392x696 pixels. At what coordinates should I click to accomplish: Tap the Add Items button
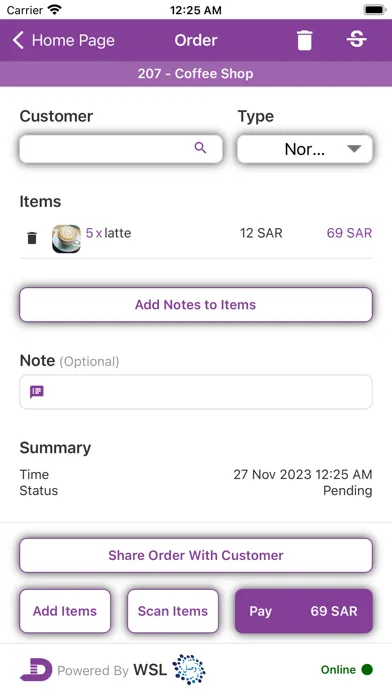click(65, 611)
